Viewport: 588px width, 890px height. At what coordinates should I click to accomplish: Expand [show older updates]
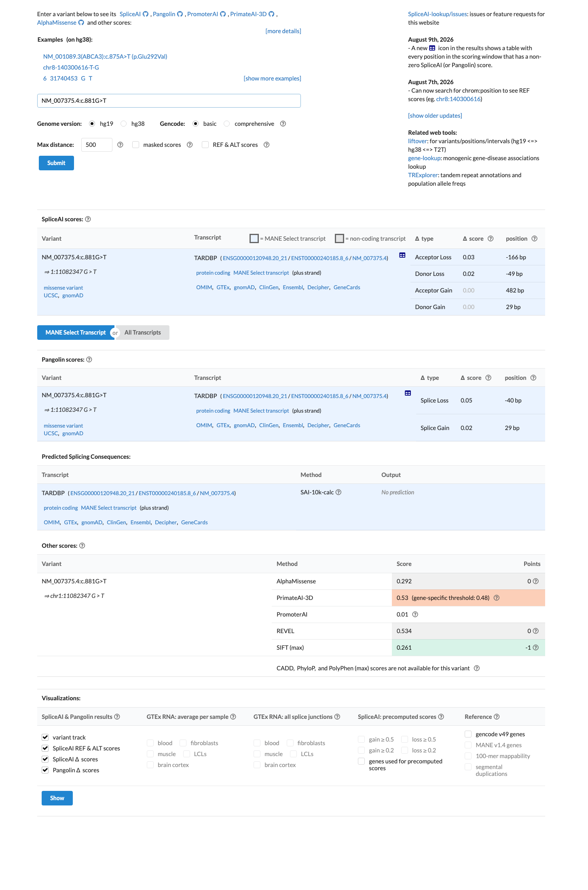pyautogui.click(x=435, y=116)
